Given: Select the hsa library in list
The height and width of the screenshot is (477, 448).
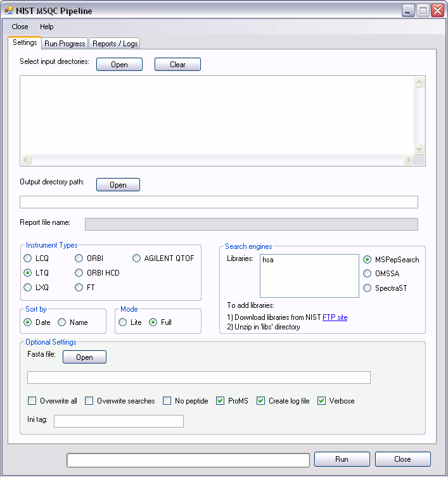Looking at the screenshot, I should (x=268, y=260).
